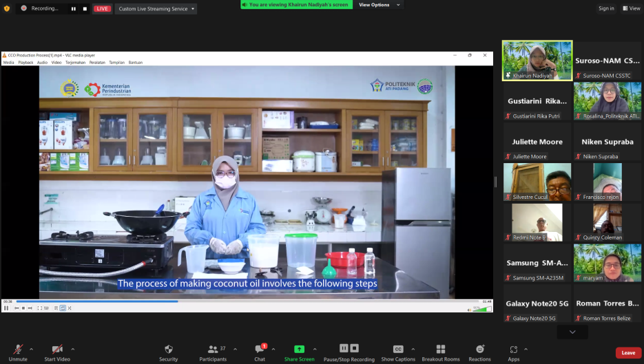
Task: Open Breakout Rooms
Action: pos(441,350)
